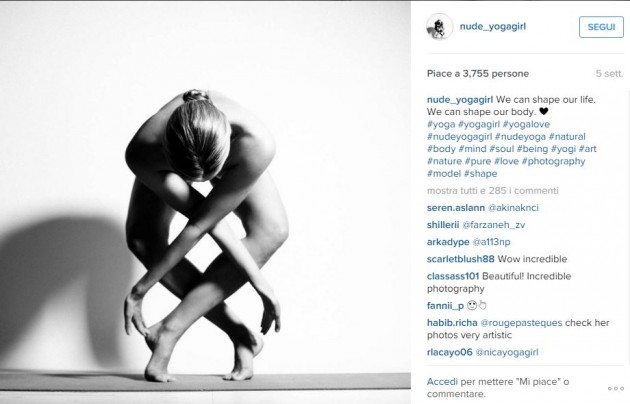Visit habib.richa's profile
Image resolution: width=630 pixels, height=404 pixels.
coord(452,323)
